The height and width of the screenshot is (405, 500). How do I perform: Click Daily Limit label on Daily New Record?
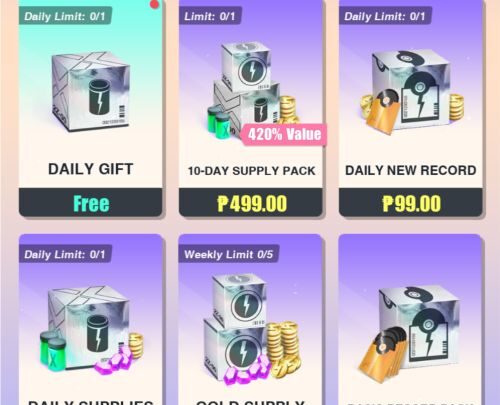point(385,16)
